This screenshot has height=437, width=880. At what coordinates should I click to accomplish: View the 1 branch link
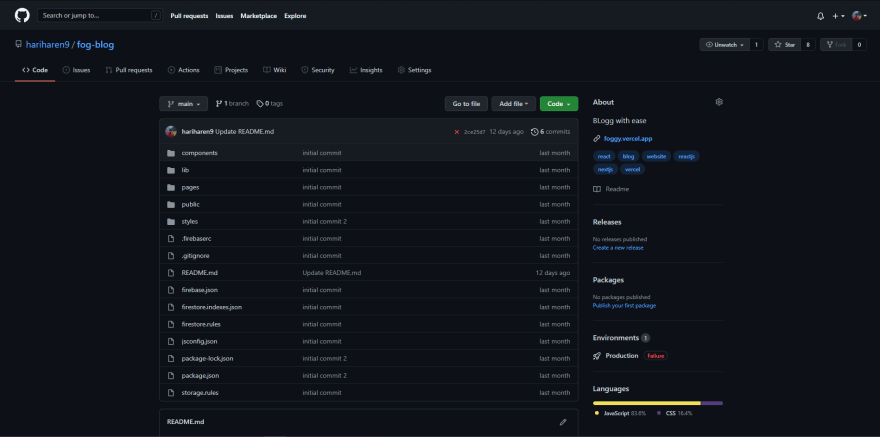[232, 104]
